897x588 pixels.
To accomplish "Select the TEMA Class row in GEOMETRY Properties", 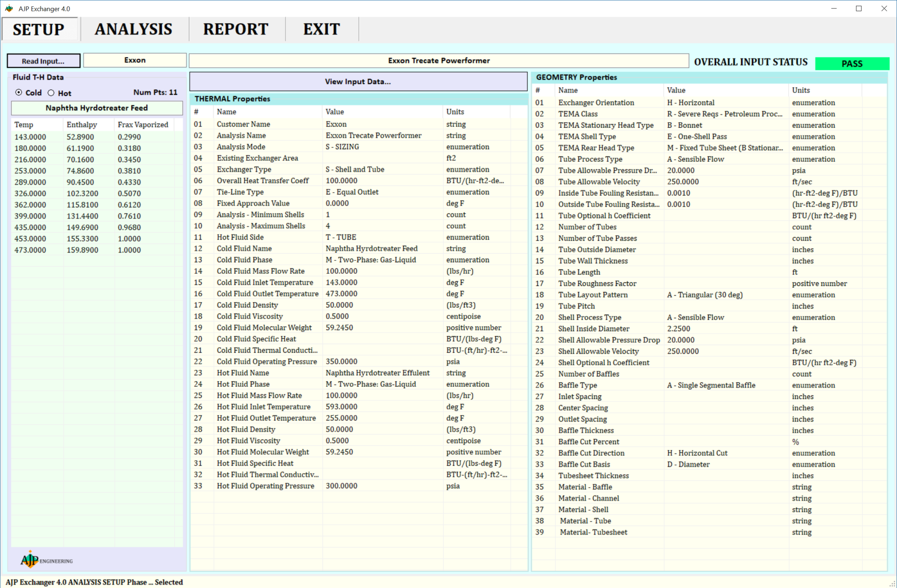I will click(710, 114).
